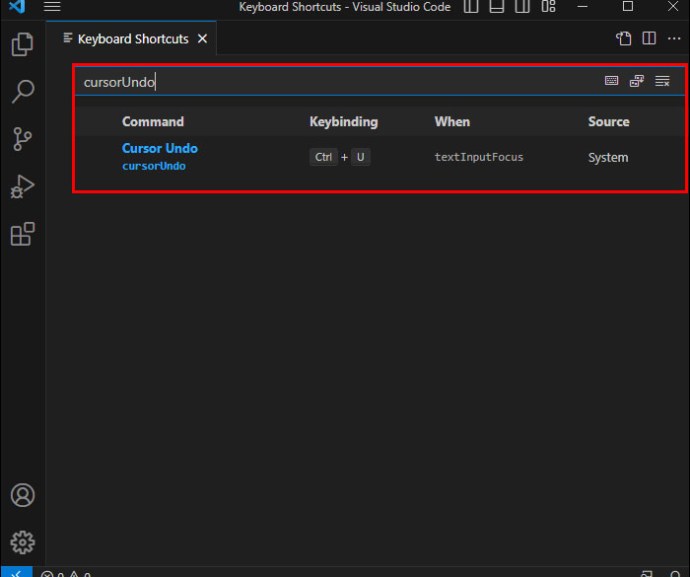690x577 pixels.
Task: Minimize the VS Code window
Action: [583, 7]
